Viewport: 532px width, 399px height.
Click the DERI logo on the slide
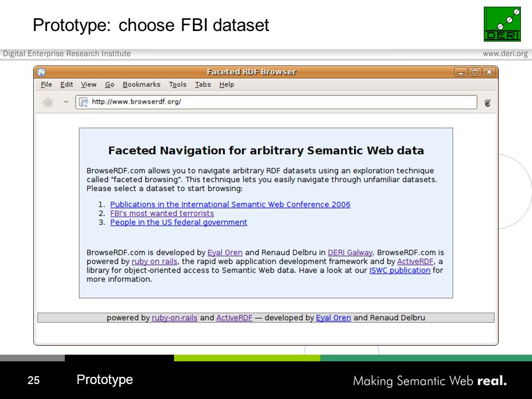point(502,24)
